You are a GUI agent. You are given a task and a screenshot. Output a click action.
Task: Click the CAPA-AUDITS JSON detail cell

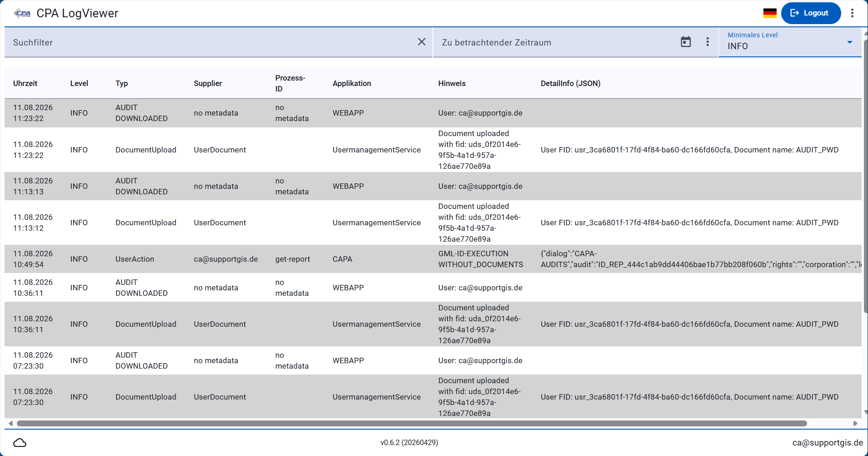click(x=700, y=259)
